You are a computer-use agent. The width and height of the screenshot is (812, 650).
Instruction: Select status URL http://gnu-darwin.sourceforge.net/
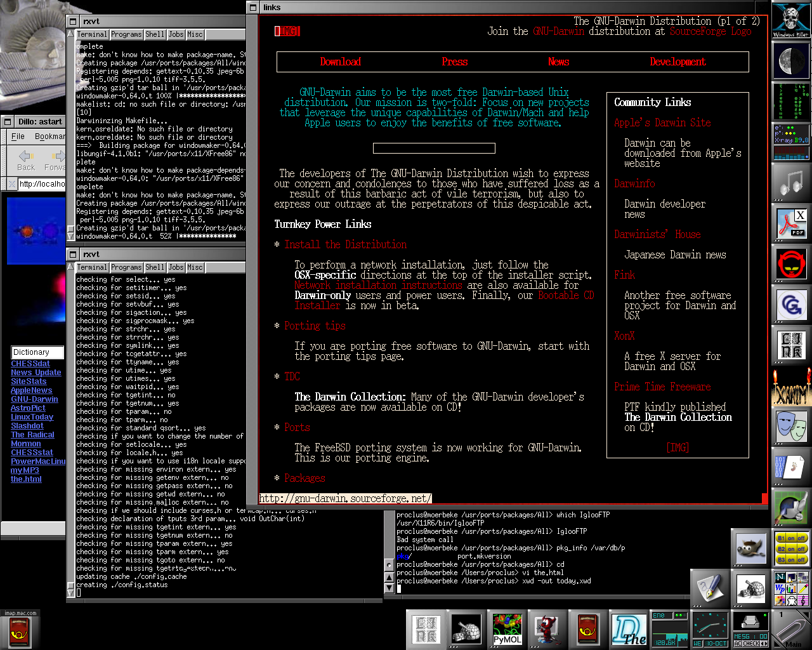coord(345,499)
